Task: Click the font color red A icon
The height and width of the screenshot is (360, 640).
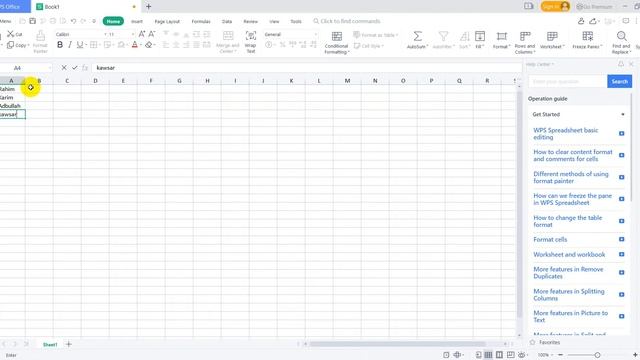Action: (135, 45)
